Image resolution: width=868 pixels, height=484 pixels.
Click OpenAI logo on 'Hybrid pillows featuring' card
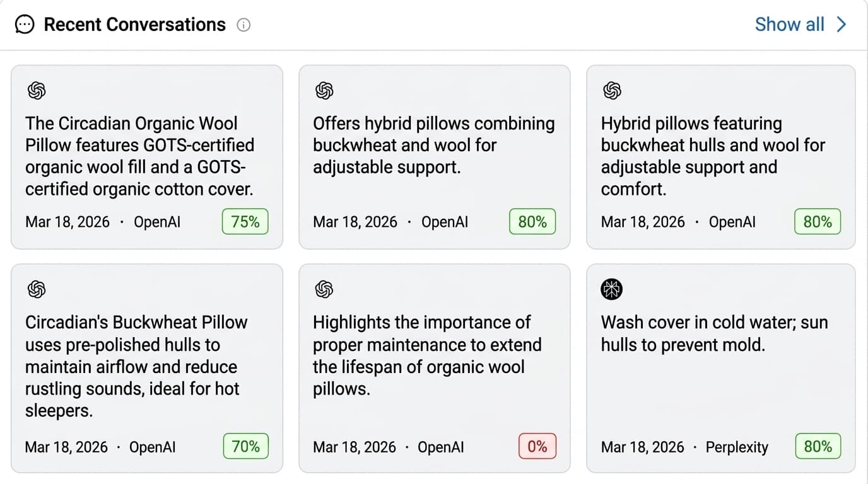(x=612, y=91)
